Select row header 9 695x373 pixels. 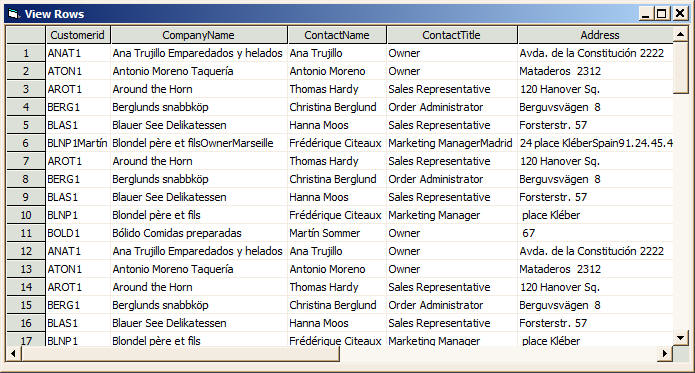point(26,197)
